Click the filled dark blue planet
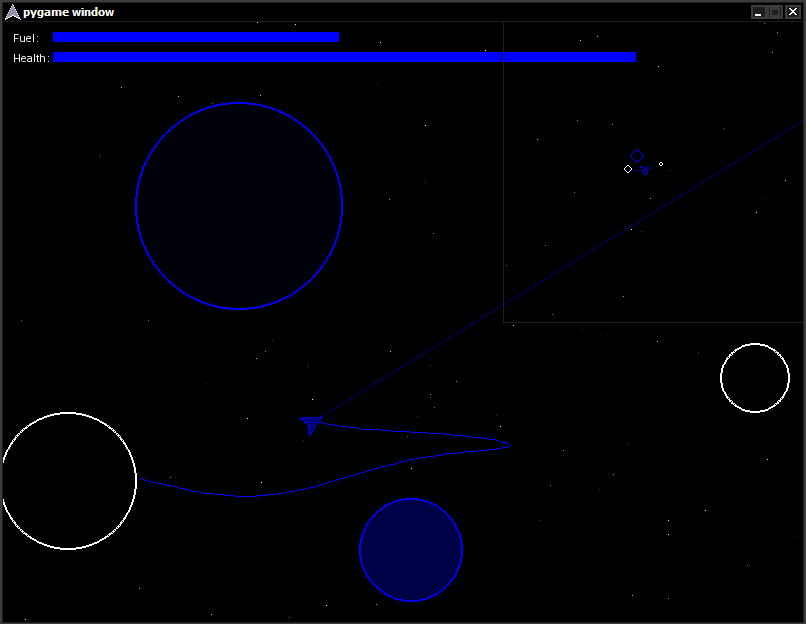Image resolution: width=806 pixels, height=624 pixels. 411,549
